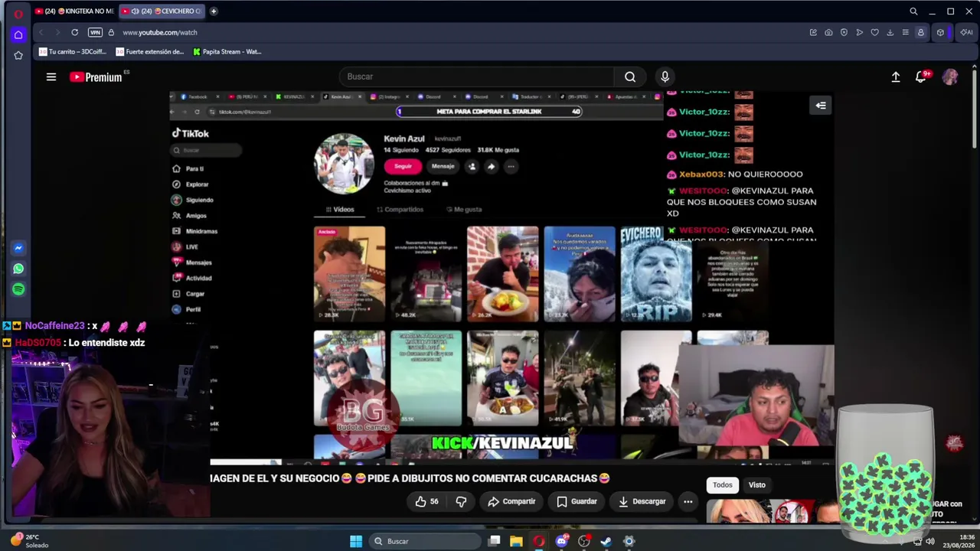The image size is (980, 551).
Task: Open Opera sidebar bookmarks star
Action: [18, 55]
